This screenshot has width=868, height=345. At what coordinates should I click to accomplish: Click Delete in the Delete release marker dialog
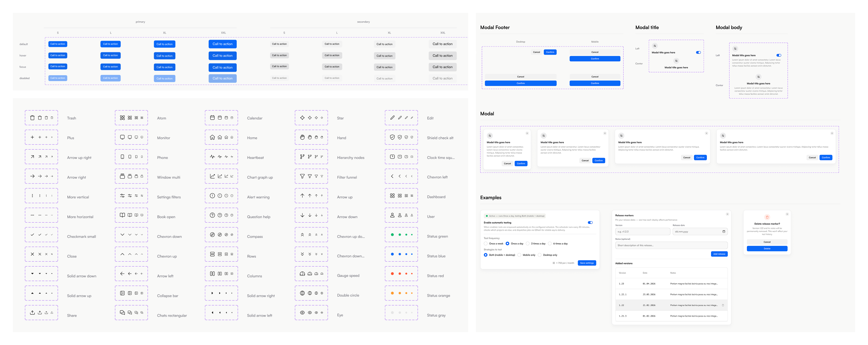767,249
